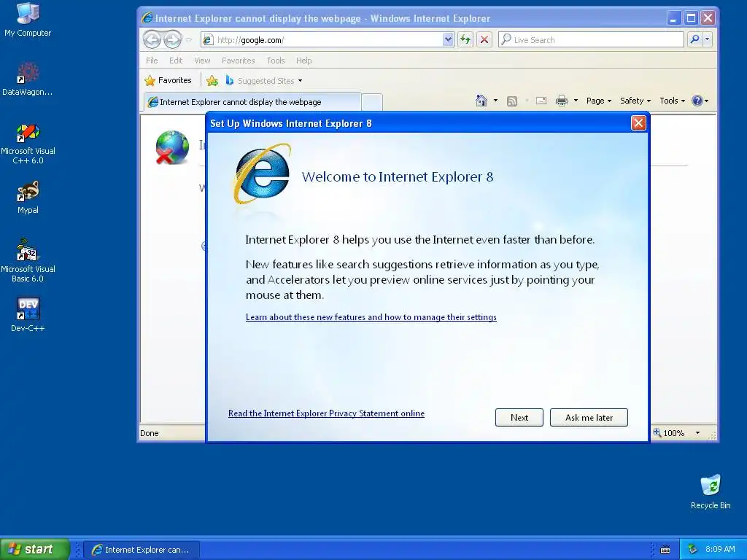Click the Read Mail icon
The image size is (747, 560).
(x=541, y=101)
